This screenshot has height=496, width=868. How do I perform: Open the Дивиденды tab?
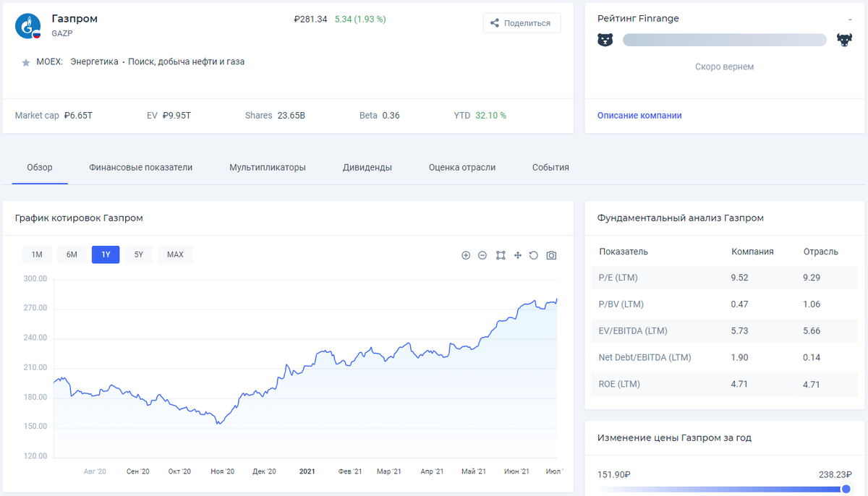367,167
